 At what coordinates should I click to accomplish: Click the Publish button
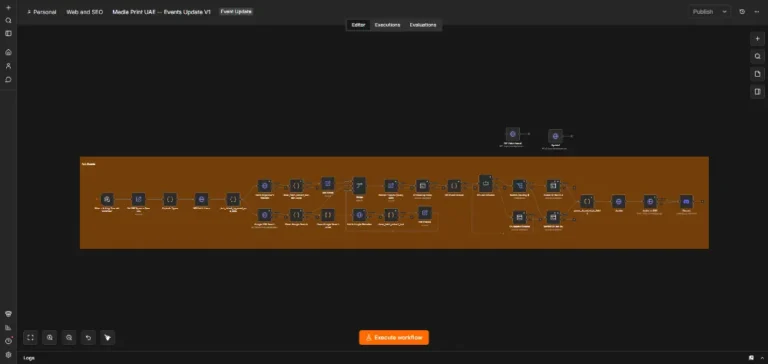(x=703, y=12)
